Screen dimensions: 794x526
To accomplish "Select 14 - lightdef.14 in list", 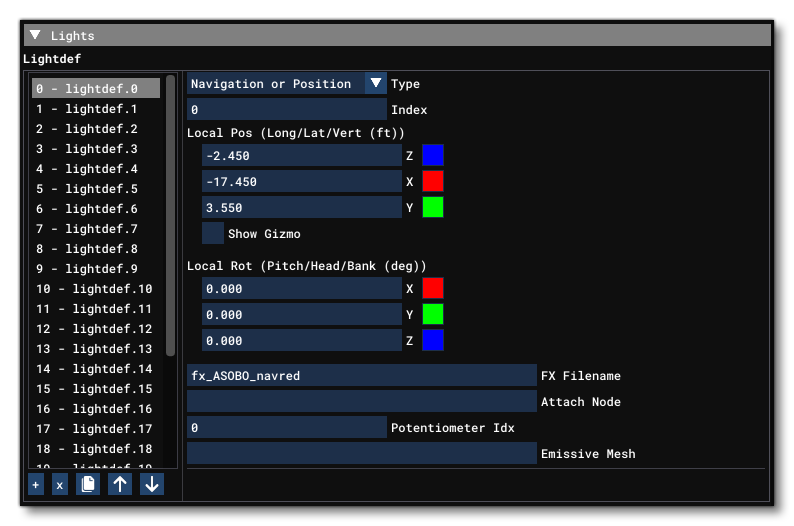I will point(96,369).
